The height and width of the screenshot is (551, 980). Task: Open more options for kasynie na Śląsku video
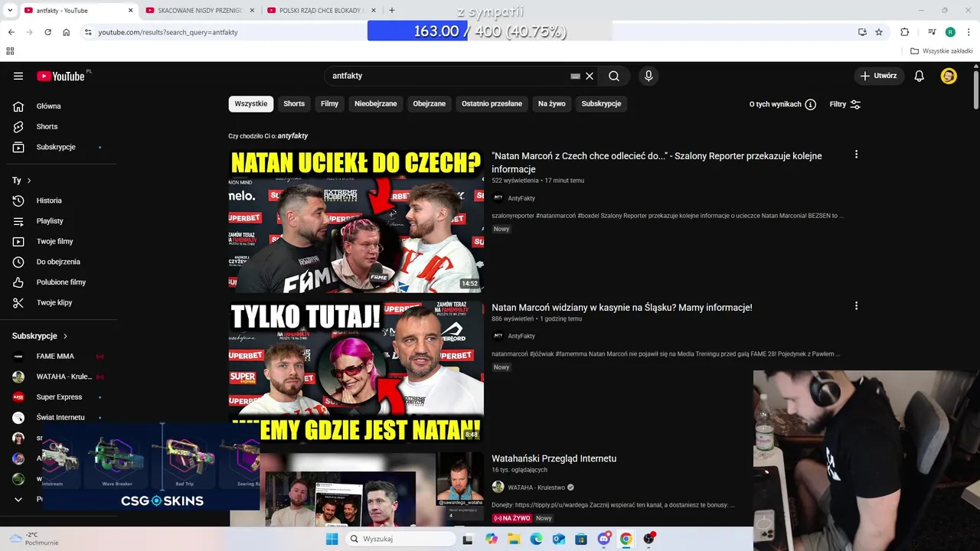point(856,306)
